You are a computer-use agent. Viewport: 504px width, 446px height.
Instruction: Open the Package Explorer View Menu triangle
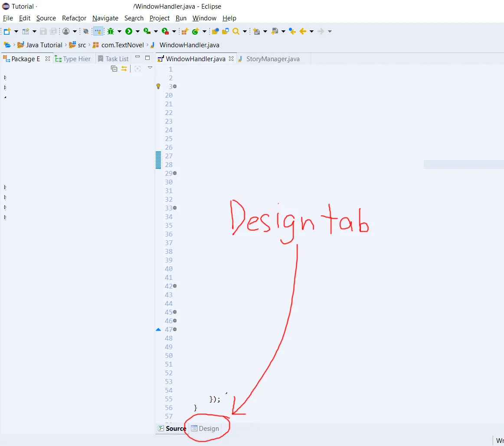(x=150, y=68)
